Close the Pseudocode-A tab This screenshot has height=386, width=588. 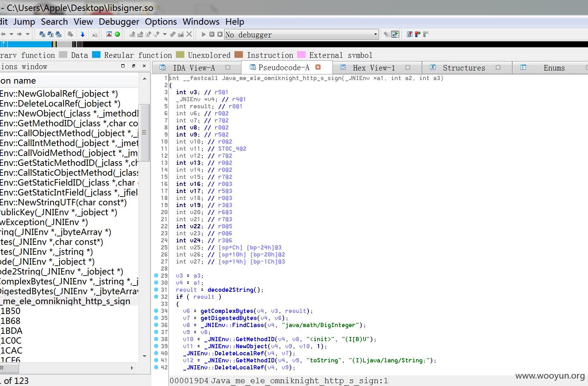318,67
